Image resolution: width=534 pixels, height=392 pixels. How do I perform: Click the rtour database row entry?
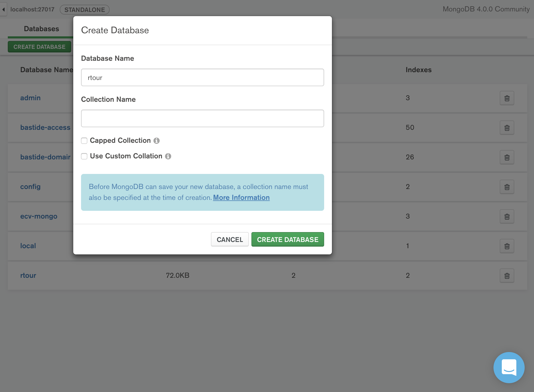(28, 275)
